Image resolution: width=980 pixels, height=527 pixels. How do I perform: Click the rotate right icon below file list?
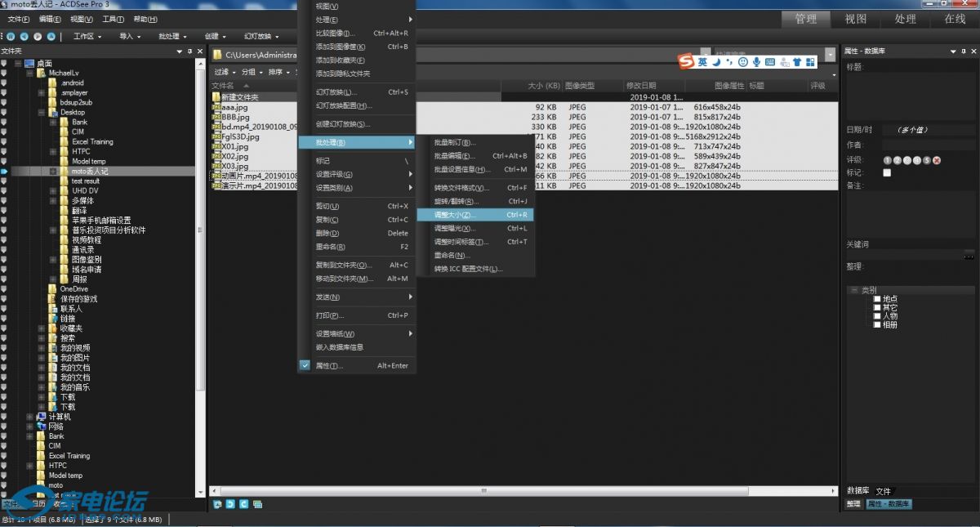(x=243, y=504)
